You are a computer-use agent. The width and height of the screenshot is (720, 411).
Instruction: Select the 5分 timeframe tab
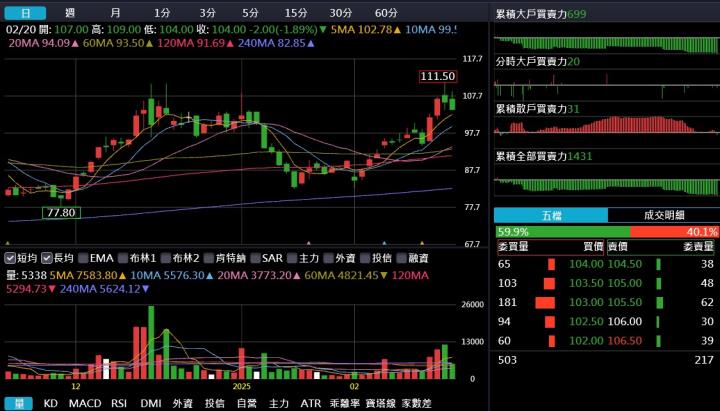250,13
